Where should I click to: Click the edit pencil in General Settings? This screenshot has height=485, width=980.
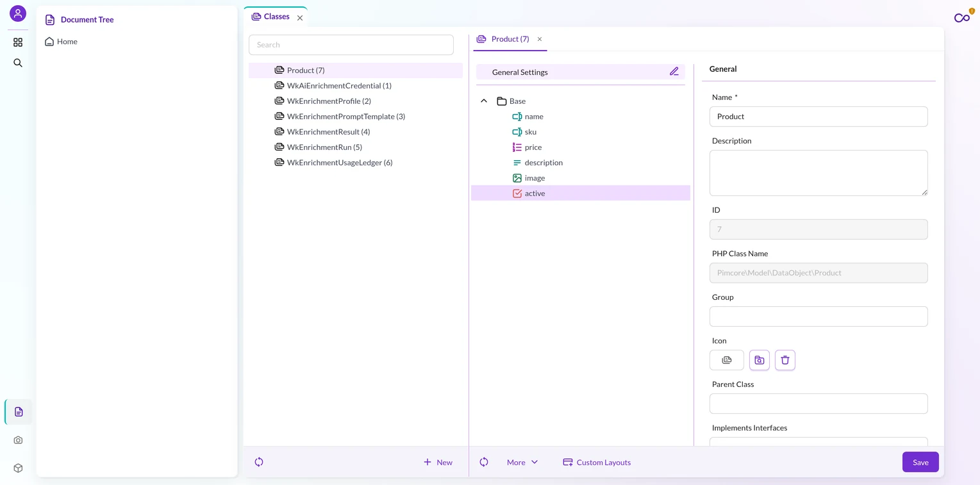click(674, 72)
